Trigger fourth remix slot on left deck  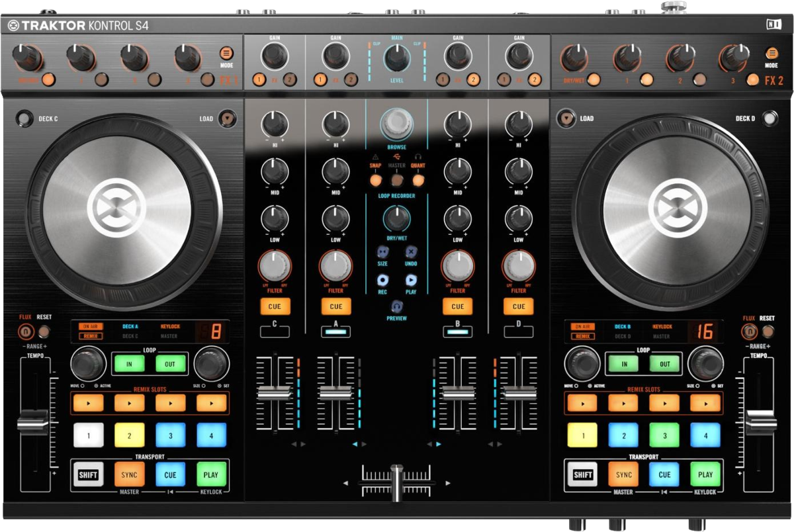tap(212, 402)
